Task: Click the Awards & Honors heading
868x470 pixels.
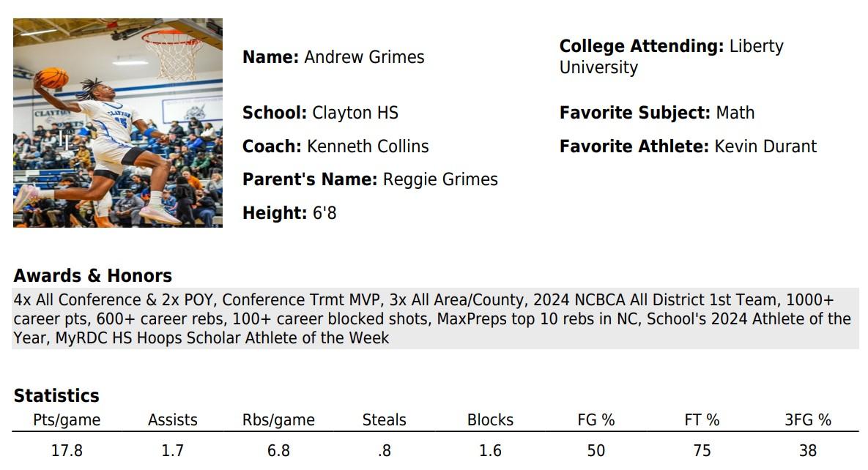Action: click(92, 276)
